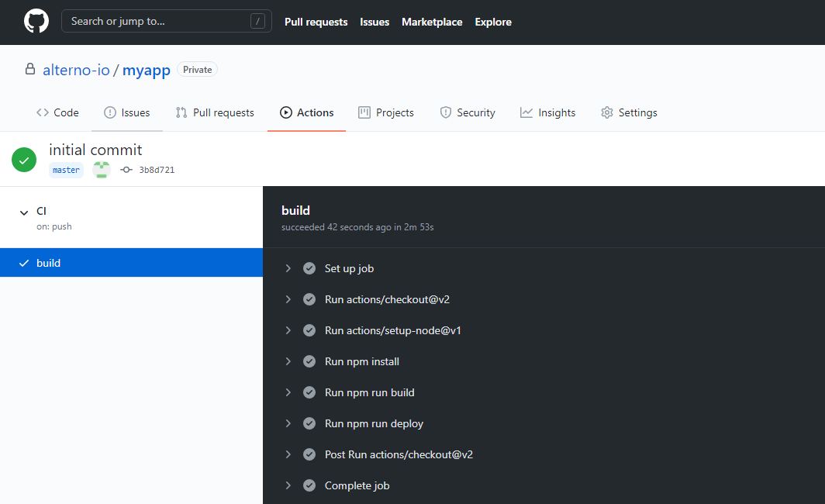Click the 'Complete job' step label
This screenshot has width=825, height=504.
pyautogui.click(x=357, y=485)
